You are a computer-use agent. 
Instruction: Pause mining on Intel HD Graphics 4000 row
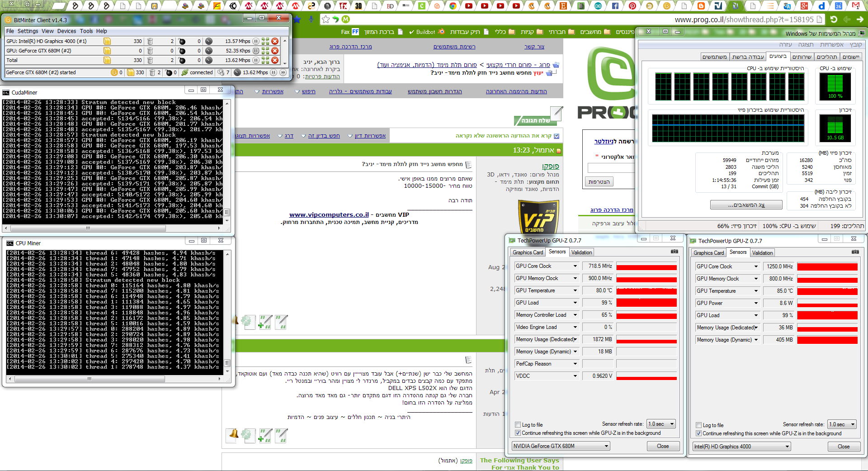(256, 41)
